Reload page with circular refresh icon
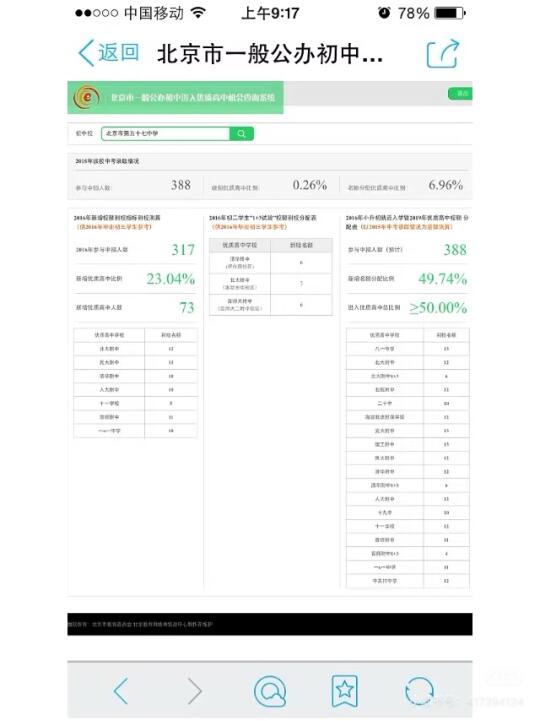The width and height of the screenshot is (540, 721). 419,691
